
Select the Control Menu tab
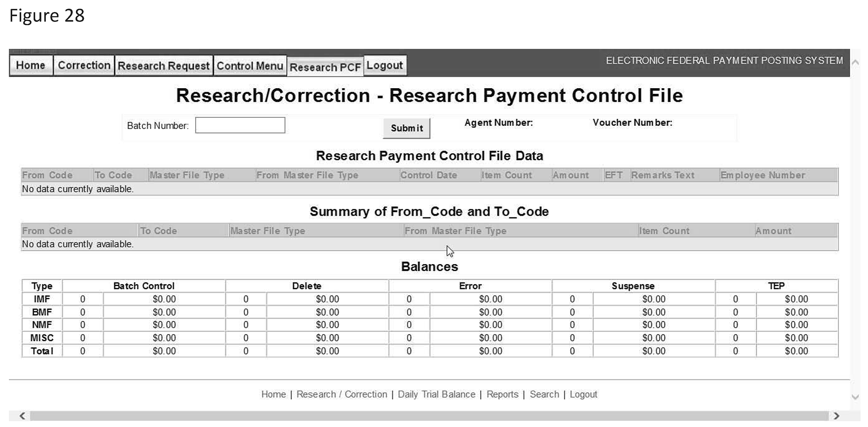click(250, 66)
